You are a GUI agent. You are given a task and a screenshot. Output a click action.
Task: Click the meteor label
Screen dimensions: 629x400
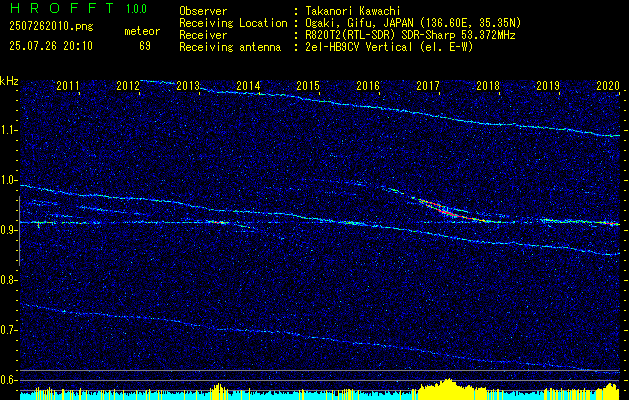[x=142, y=31]
